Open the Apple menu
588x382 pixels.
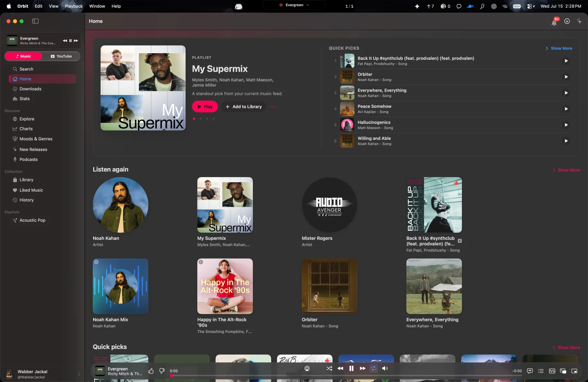9,6
